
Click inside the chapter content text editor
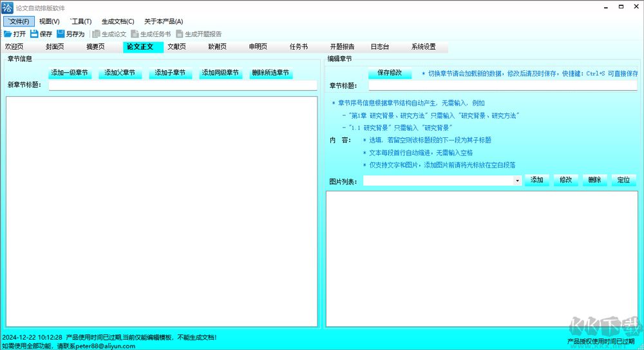(x=482, y=259)
